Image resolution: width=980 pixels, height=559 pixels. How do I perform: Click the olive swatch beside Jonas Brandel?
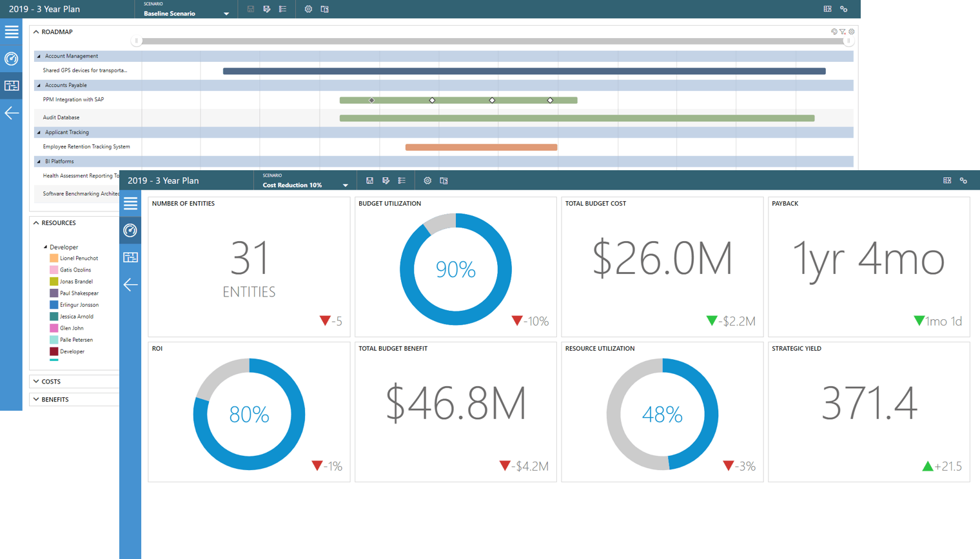[54, 282]
